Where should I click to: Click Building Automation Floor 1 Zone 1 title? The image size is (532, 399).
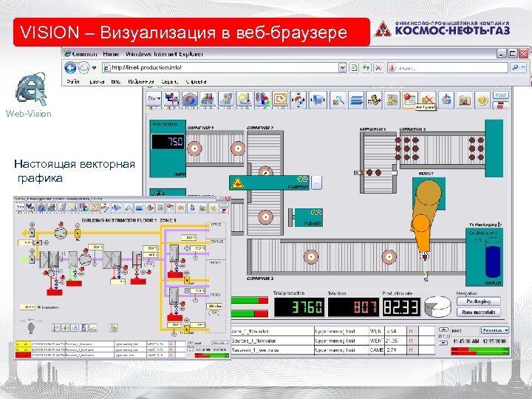coord(129,220)
